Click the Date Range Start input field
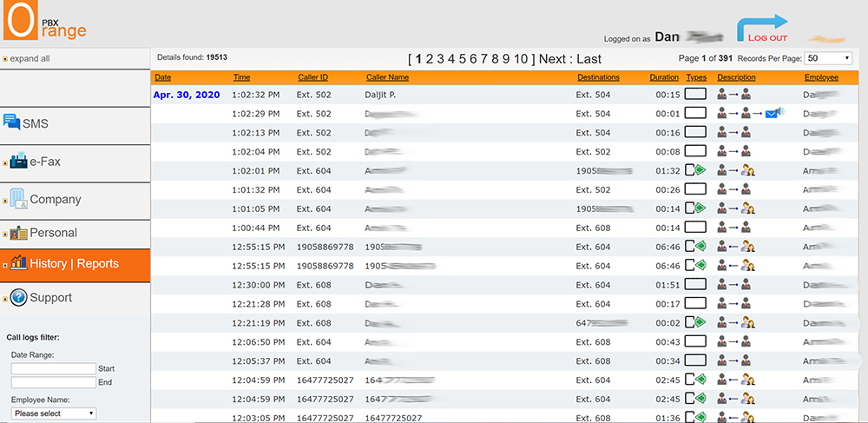 [54, 368]
